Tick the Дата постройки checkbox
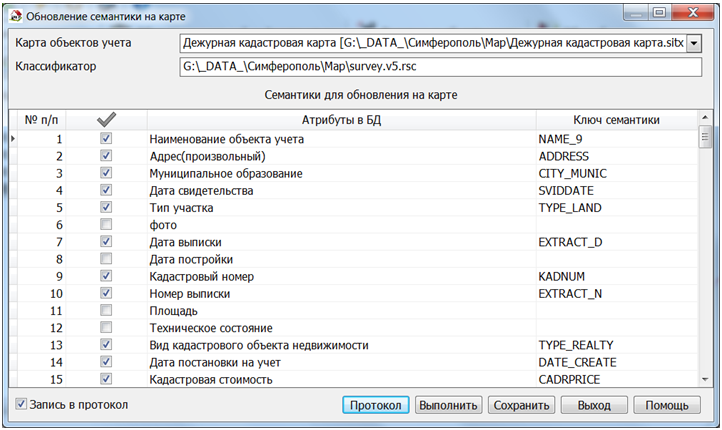Viewport: 722px width, 430px height. [x=106, y=259]
